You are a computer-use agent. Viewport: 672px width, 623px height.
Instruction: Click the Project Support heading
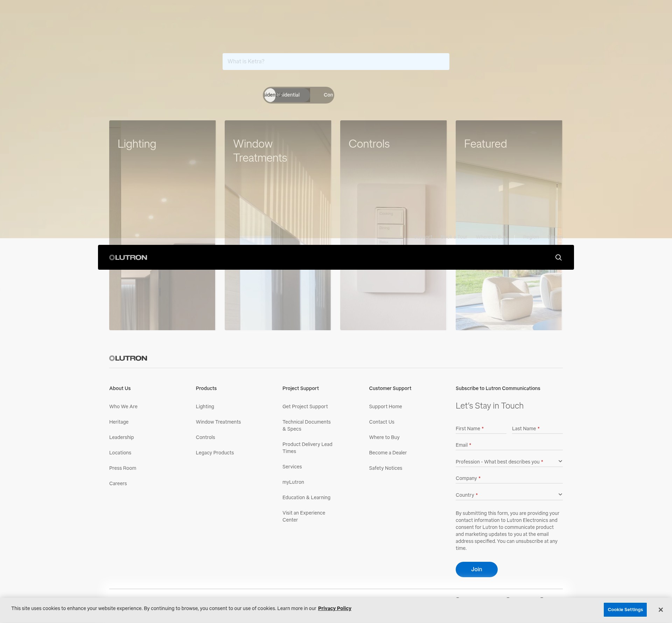point(300,388)
